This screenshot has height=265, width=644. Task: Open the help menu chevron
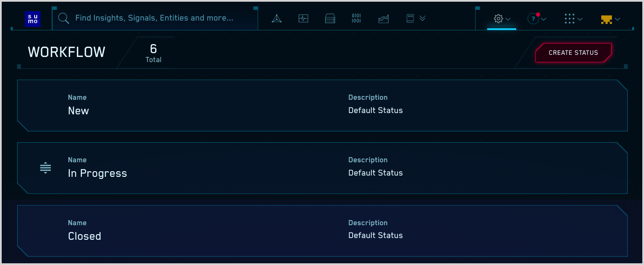pyautogui.click(x=544, y=19)
